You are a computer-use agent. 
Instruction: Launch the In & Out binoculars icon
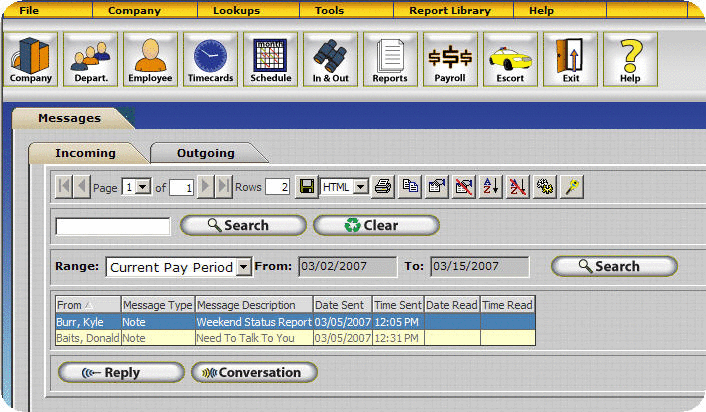tap(330, 58)
